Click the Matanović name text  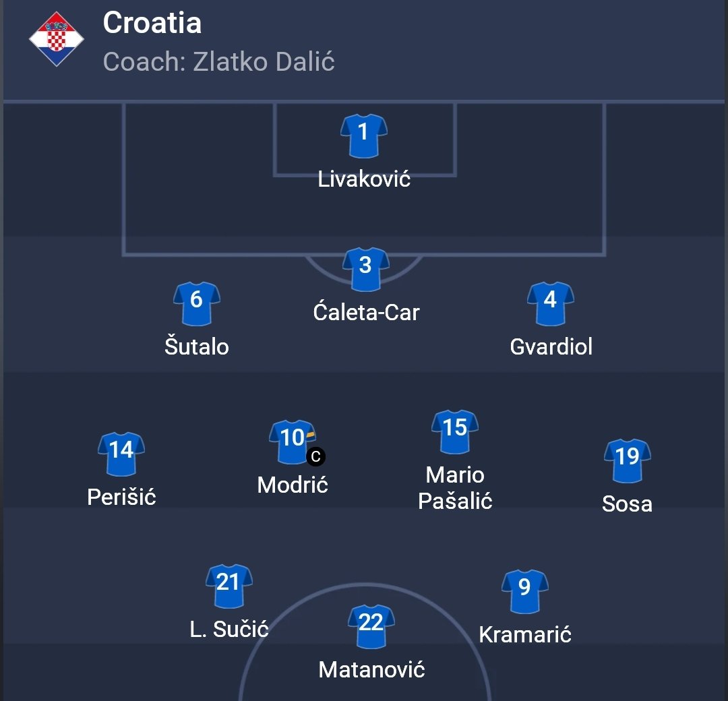coord(371,670)
